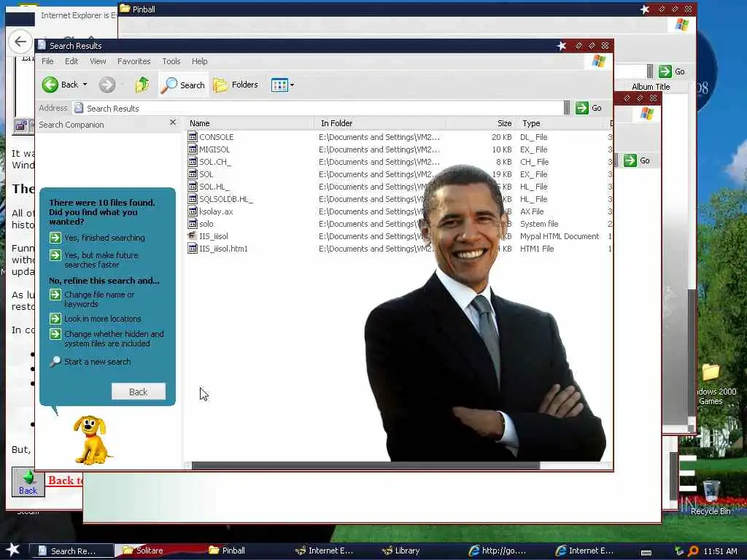Select the IIS_iisol.htm1 file icon
The width and height of the screenshot is (747, 560).
(x=193, y=248)
